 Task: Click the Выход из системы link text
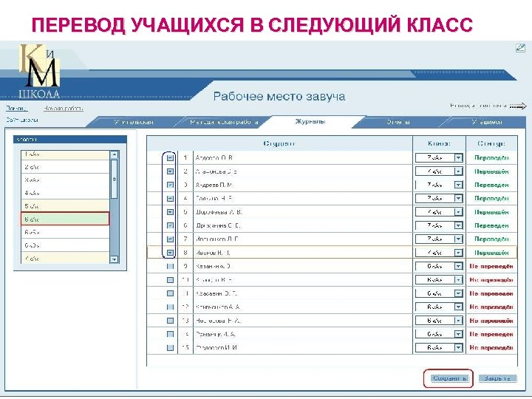click(x=479, y=106)
